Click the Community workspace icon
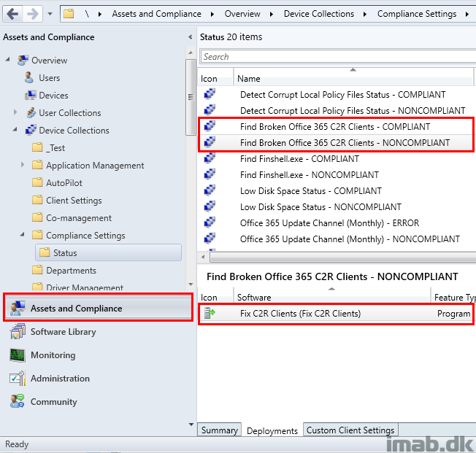This screenshot has width=476, height=453. pyautogui.click(x=18, y=401)
